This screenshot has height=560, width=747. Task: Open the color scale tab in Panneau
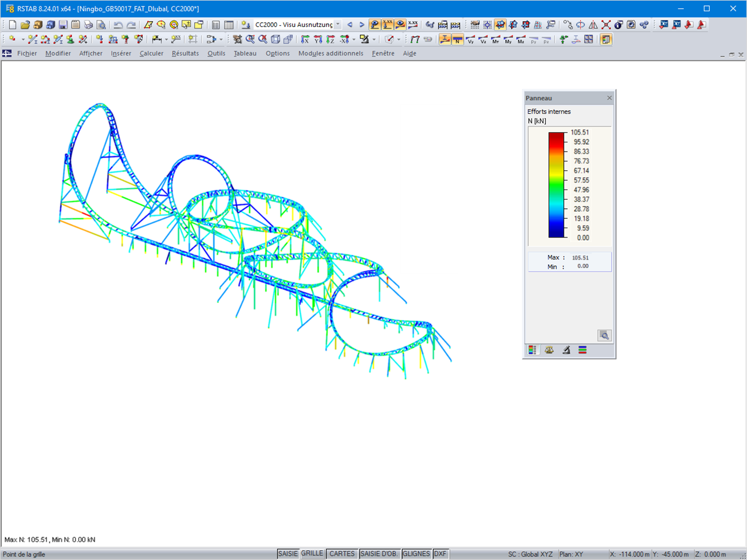[532, 350]
